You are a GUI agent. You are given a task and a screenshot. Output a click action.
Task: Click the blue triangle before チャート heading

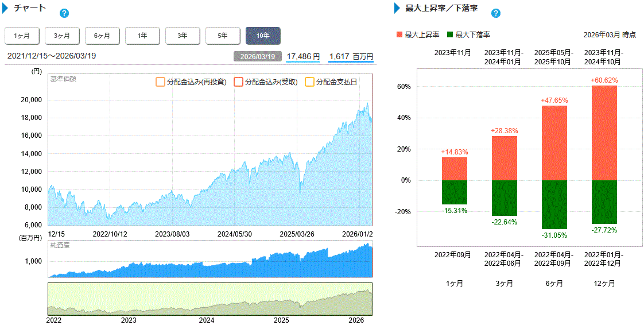pos(7,9)
